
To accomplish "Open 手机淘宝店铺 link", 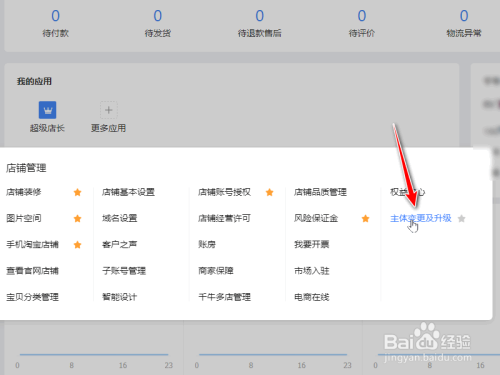I will click(x=32, y=245).
